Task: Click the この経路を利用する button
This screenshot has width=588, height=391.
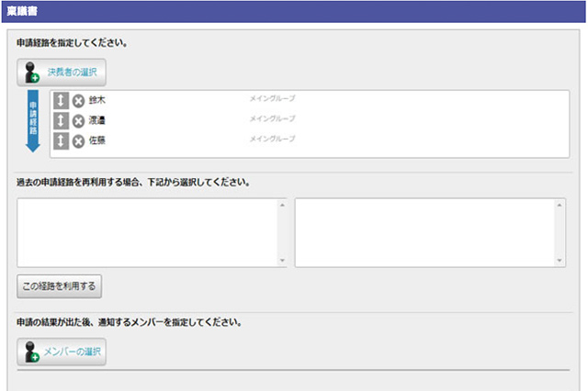Action: tap(59, 286)
